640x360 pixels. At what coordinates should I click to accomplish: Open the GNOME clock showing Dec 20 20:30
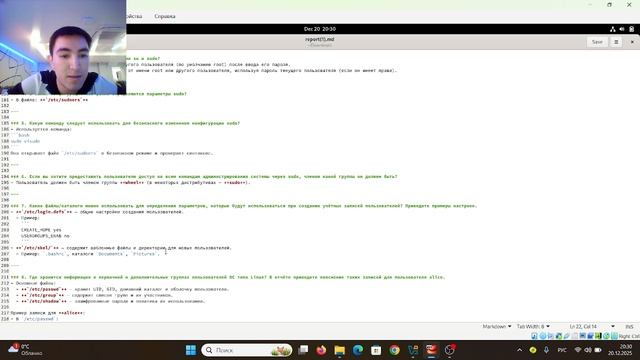pos(320,29)
